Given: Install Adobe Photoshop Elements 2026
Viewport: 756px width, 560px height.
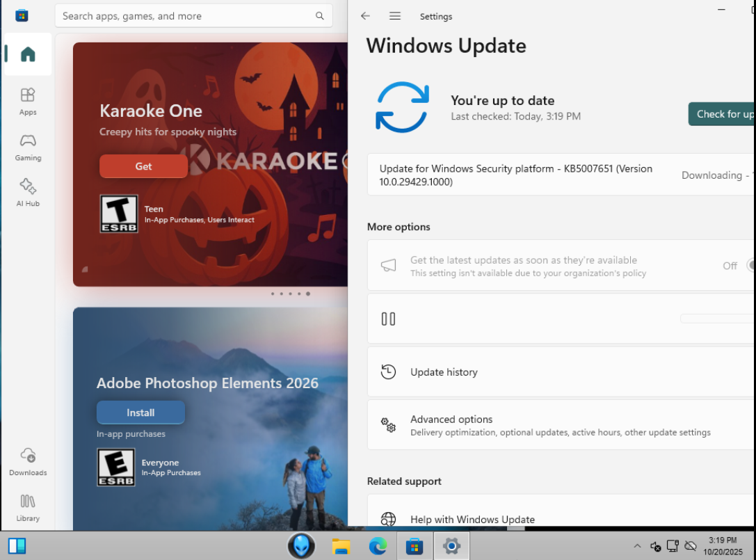Looking at the screenshot, I should coord(140,413).
